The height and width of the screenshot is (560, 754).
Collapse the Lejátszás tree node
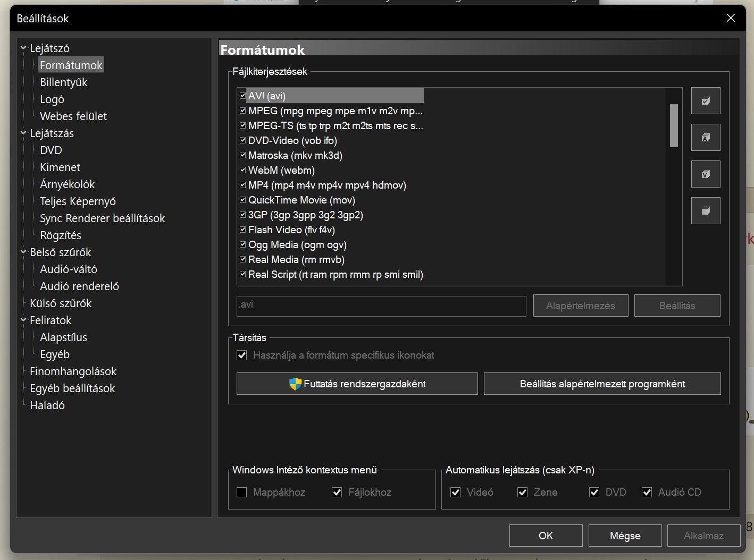23,133
